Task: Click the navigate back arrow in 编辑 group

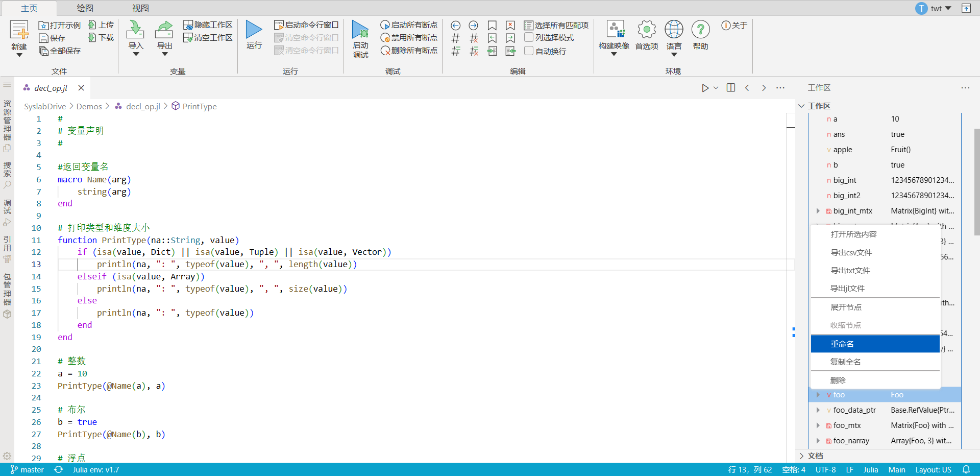Action: point(456,26)
